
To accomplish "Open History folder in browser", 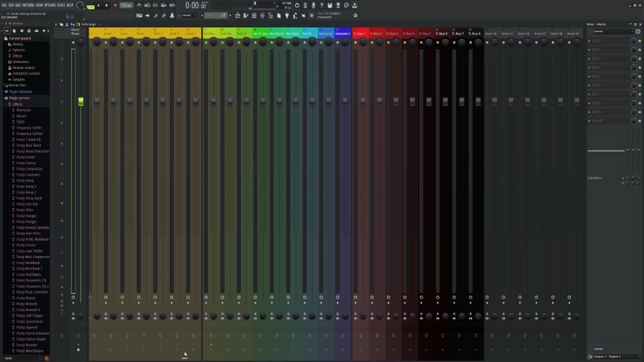I will point(17,44).
